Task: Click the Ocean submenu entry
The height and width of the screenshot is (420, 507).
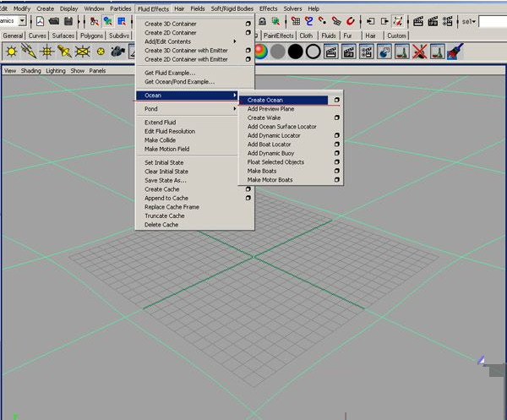Action: point(187,95)
